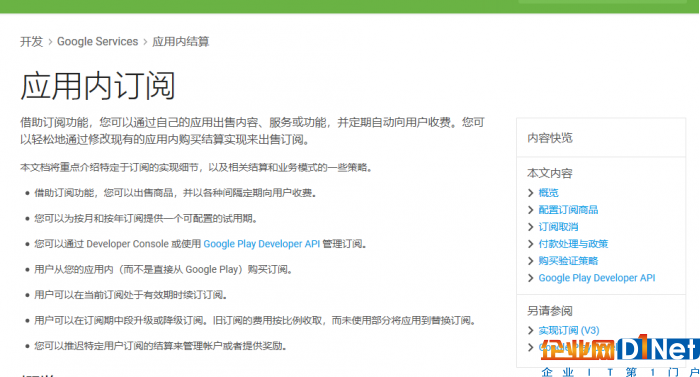Open Google Play Developer API link in bullet list
The width and height of the screenshot is (700, 377).
(x=262, y=244)
